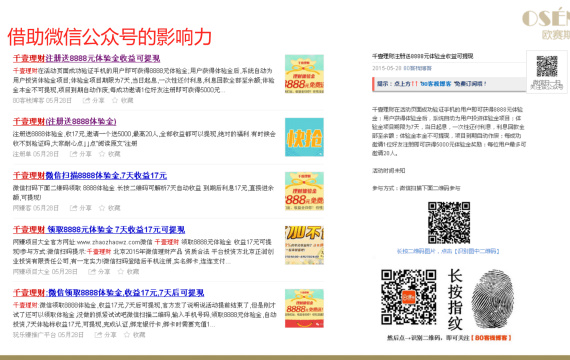Open the 快抢 thumbnail image
Screen dimensions: 570x360
point(304,137)
